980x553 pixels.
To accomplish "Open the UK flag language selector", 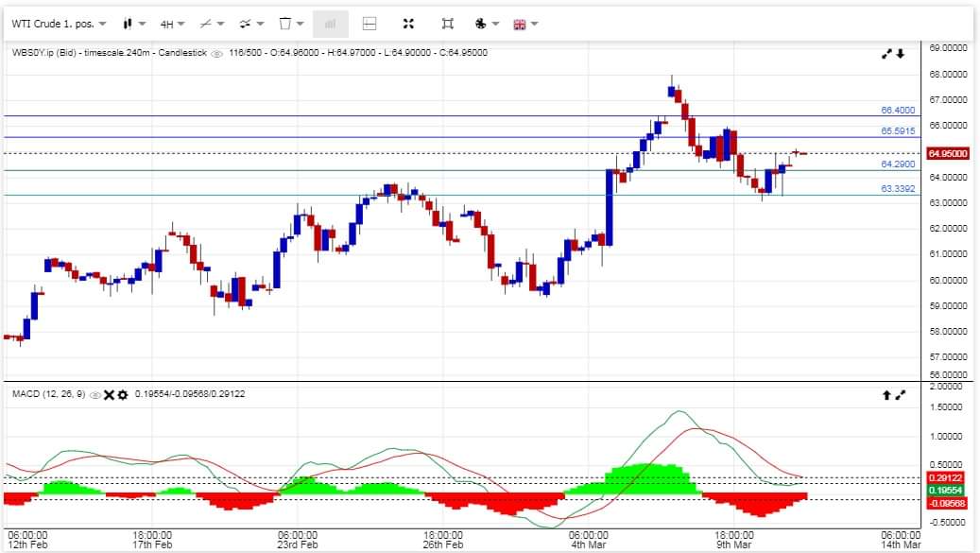I will click(x=524, y=24).
